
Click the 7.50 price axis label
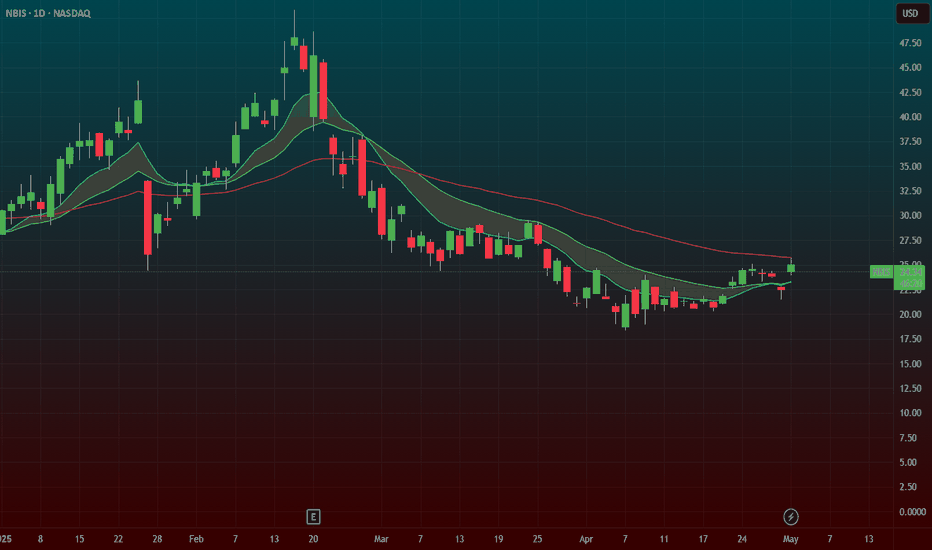(908, 438)
